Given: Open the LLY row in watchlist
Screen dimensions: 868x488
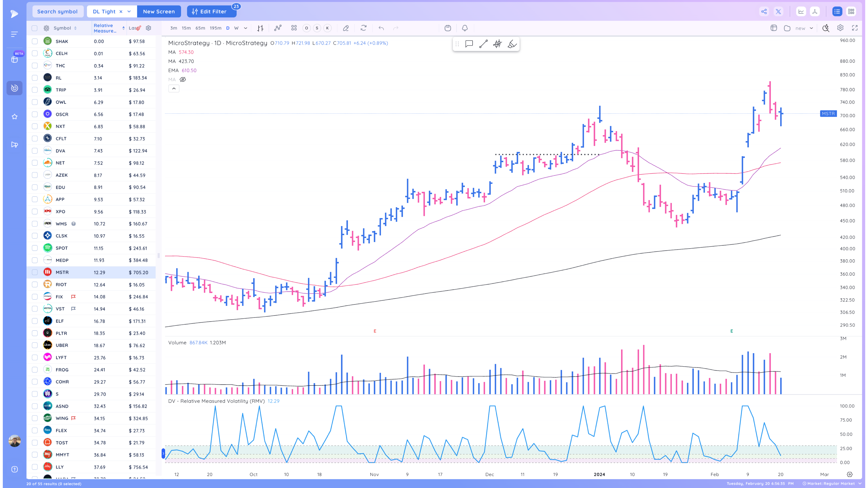Looking at the screenshot, I should (x=91, y=467).
